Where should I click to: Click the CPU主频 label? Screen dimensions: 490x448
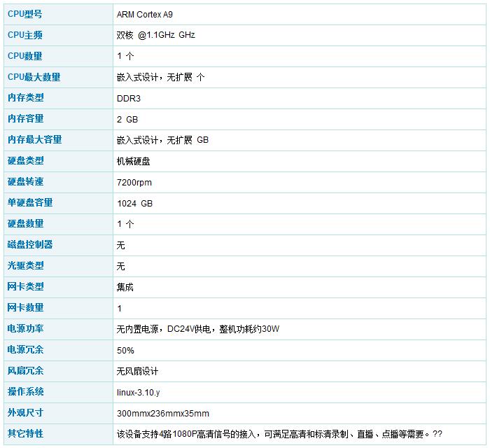[24, 35]
